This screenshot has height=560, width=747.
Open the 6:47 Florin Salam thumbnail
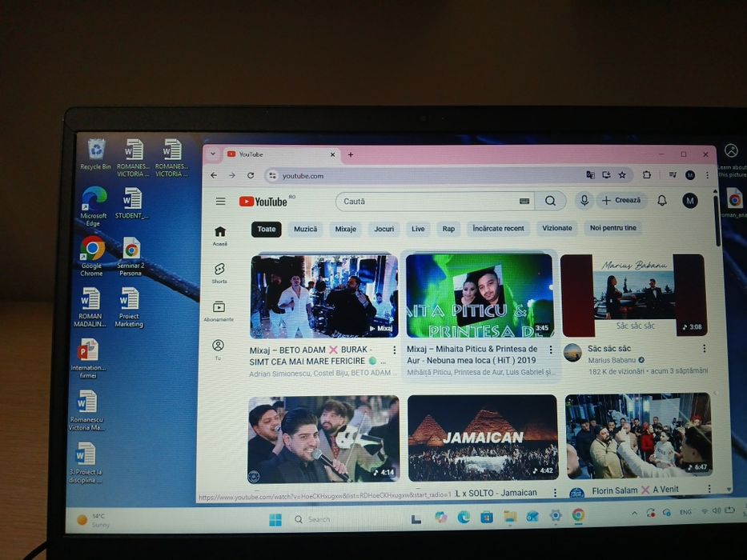tap(638, 436)
